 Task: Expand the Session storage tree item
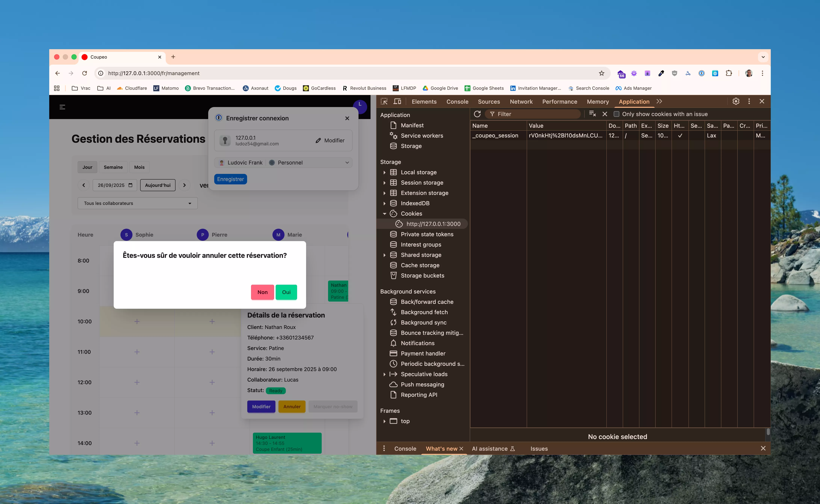click(384, 183)
